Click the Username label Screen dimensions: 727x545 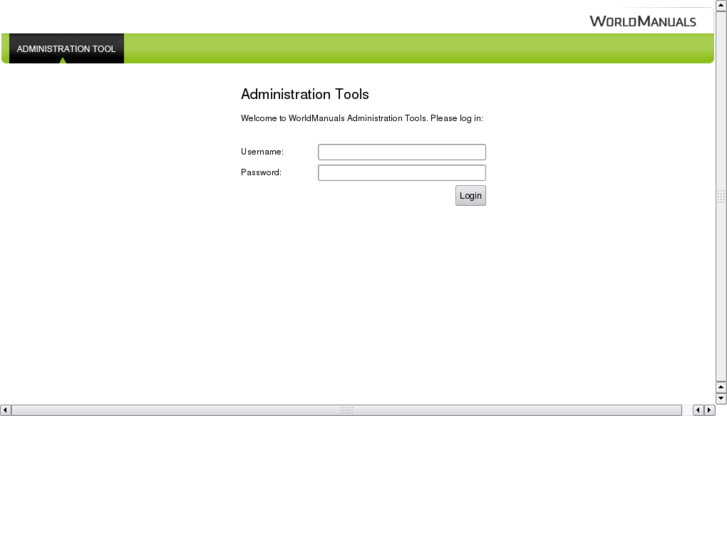(x=262, y=152)
